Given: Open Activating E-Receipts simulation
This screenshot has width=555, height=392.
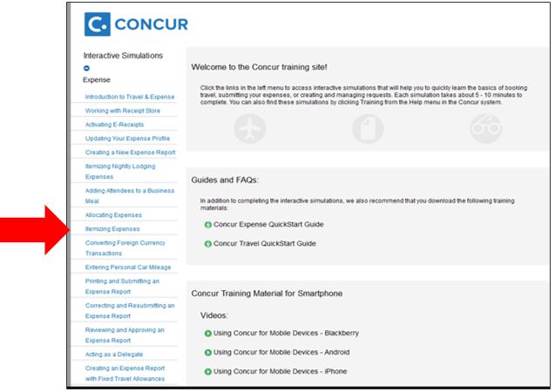Looking at the screenshot, I should (114, 125).
